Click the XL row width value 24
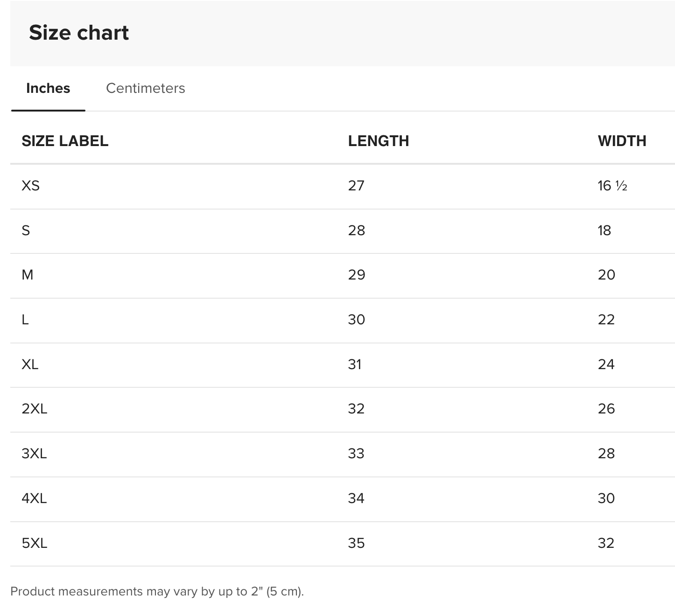The width and height of the screenshot is (675, 616). [606, 364]
